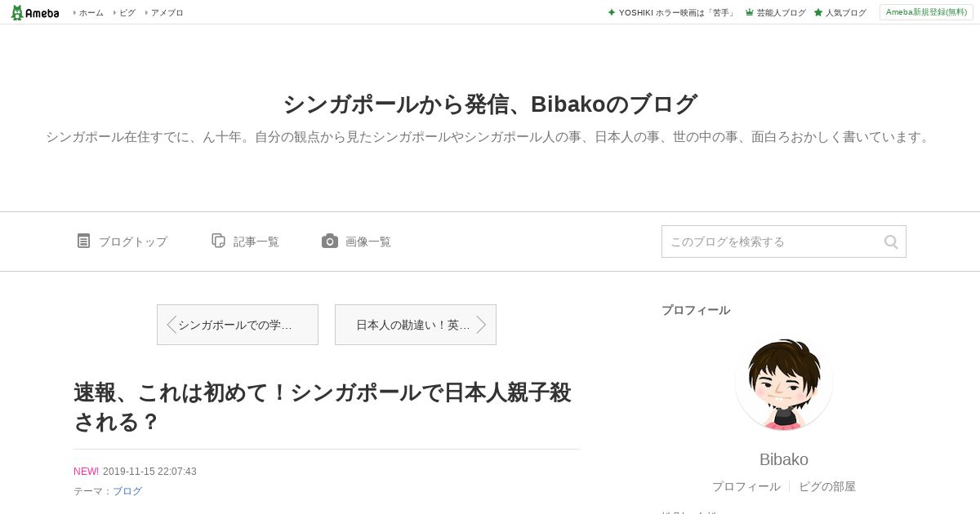Open 記事一覧 article list icon
This screenshot has height=514, width=980.
218,241
